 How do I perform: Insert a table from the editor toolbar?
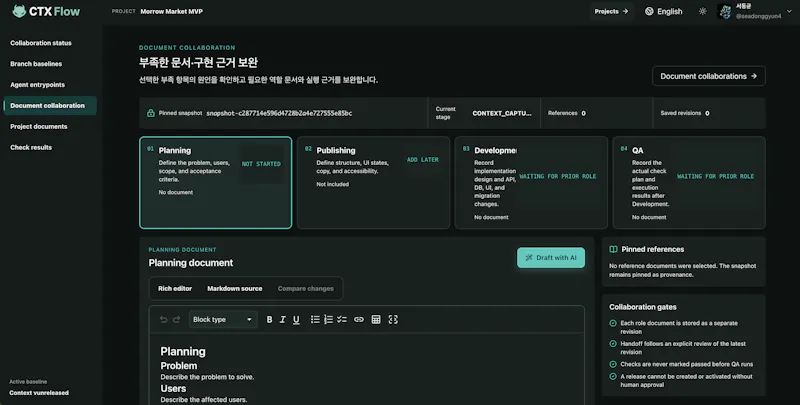pos(376,319)
